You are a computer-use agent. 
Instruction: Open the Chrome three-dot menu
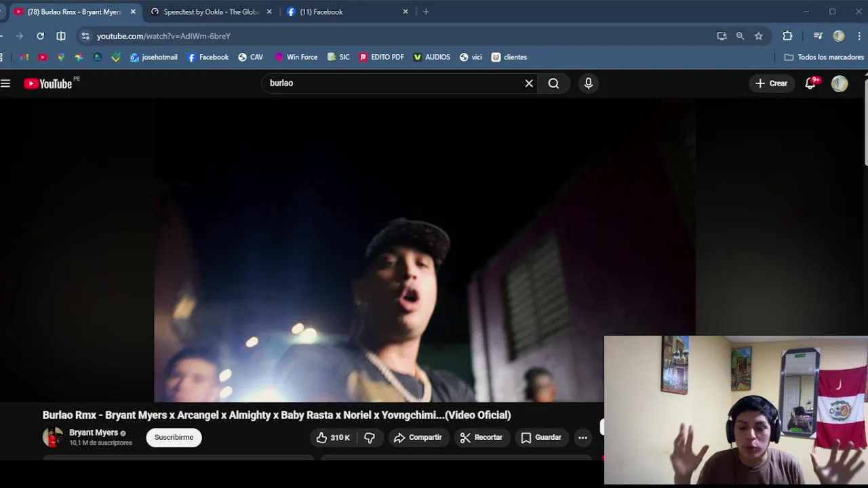tap(860, 36)
